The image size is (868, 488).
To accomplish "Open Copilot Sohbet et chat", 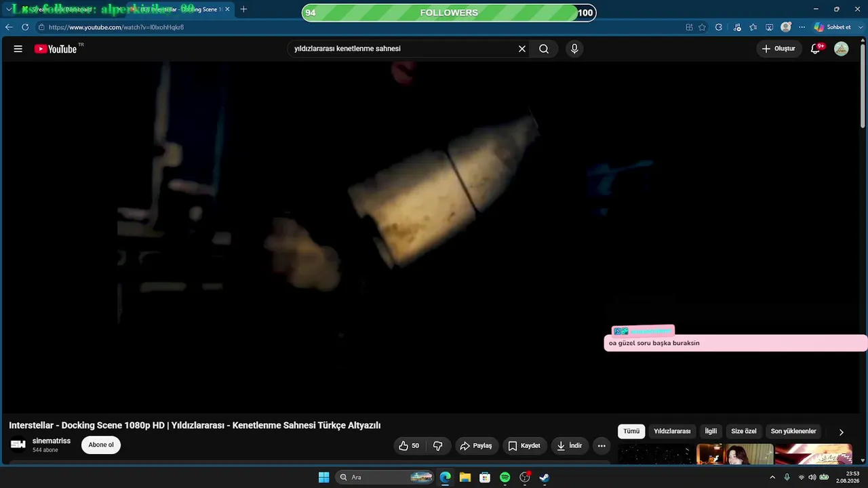I will pos(833,27).
